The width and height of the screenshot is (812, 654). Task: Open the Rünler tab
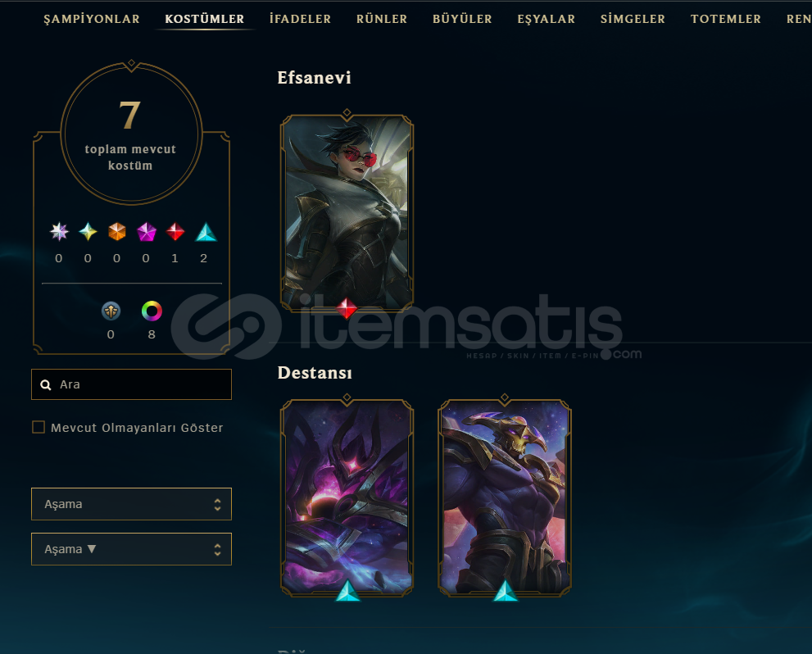[x=382, y=19]
